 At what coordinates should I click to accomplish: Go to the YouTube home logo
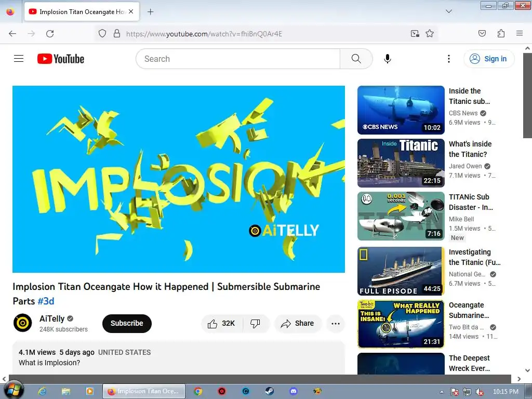61,59
